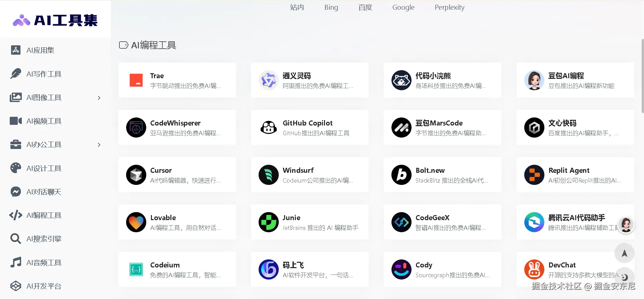Viewport: 644px width, 299px height.
Task: Click the Cody title text
Action: (424, 265)
